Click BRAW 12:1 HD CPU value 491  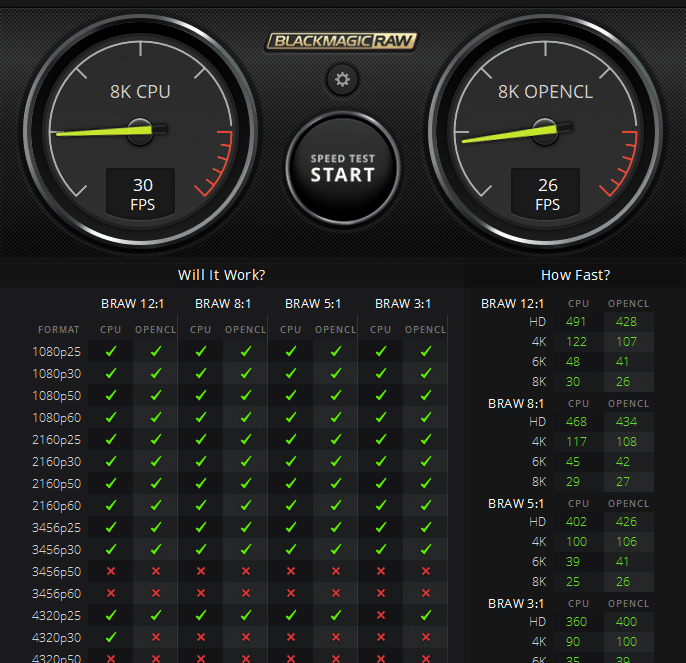coord(576,322)
